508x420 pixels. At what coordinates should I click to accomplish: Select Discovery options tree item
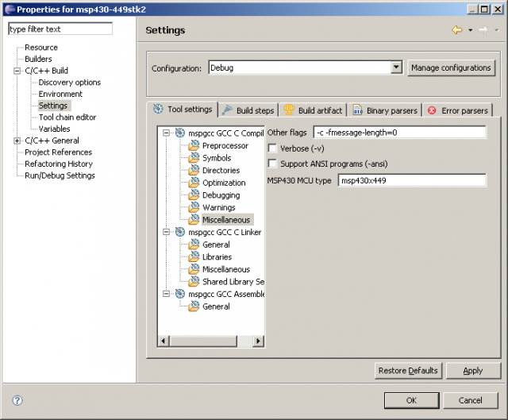click(70, 83)
